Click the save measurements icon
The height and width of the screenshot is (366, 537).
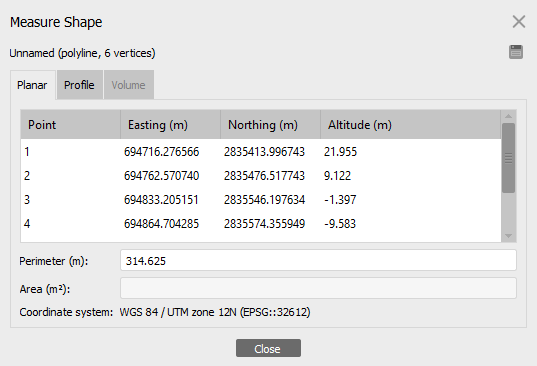(516, 52)
